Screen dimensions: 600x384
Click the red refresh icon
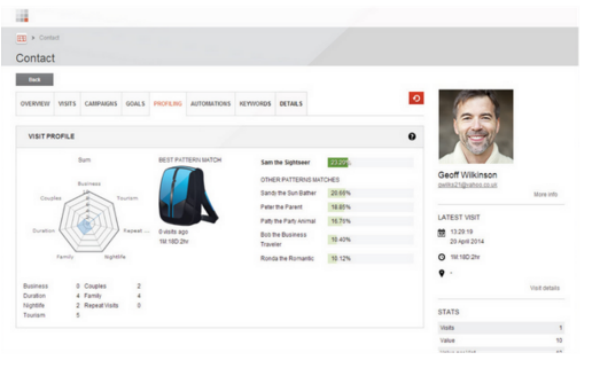coord(416,98)
